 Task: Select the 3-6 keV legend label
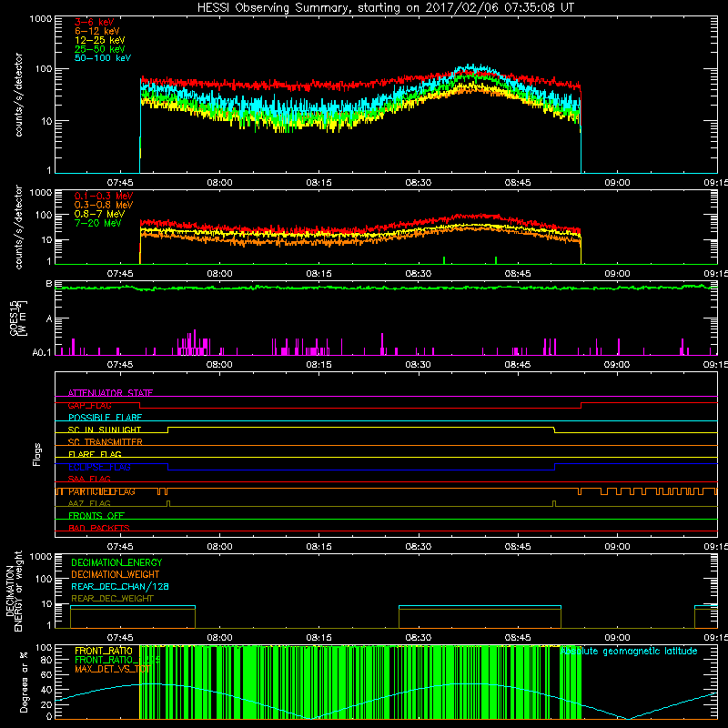point(94,22)
